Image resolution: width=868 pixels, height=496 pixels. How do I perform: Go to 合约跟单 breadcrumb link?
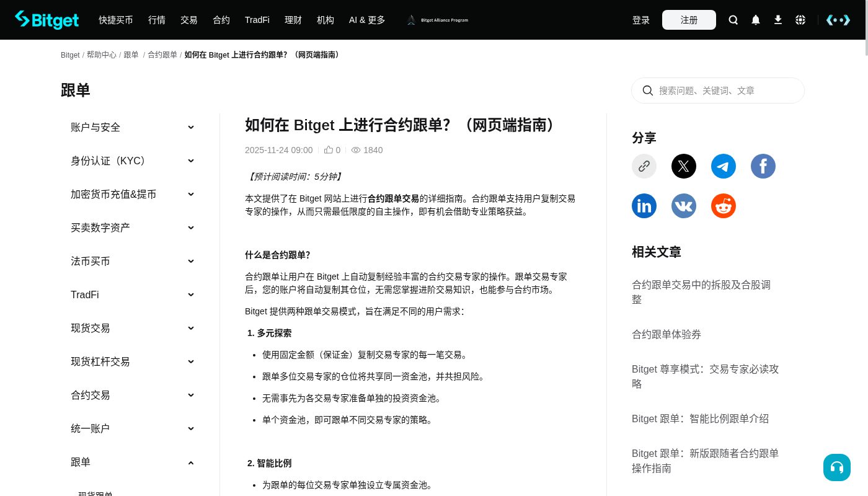pos(162,55)
